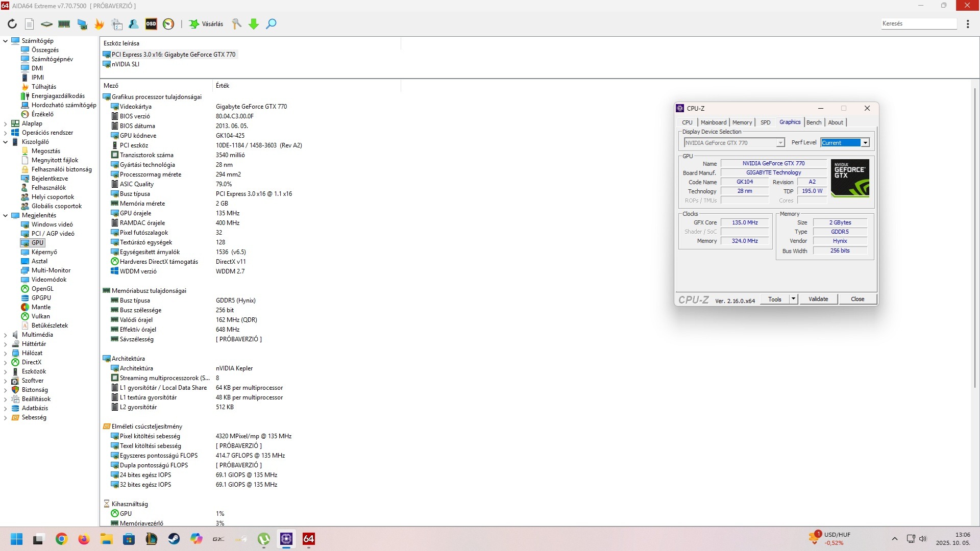The image size is (980, 551).
Task: Click the key and wrench preferences icon
Action: [x=236, y=24]
